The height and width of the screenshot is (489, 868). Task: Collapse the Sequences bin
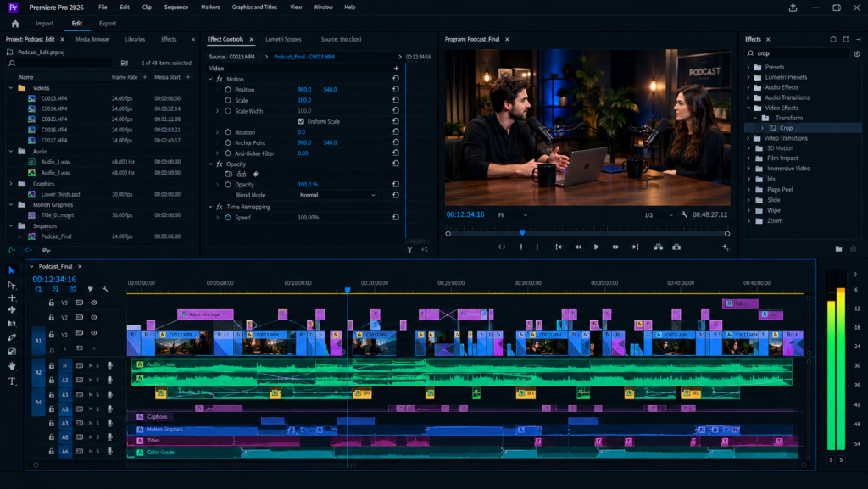[x=11, y=225]
